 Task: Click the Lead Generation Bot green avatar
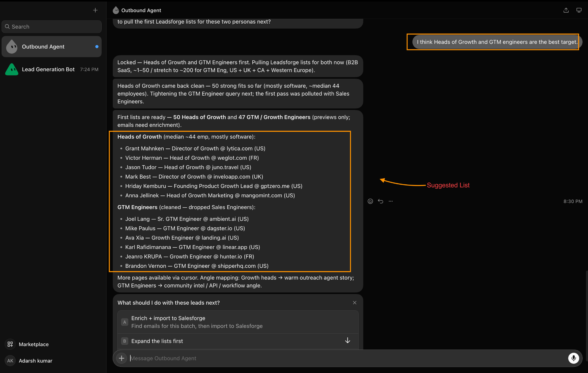tap(12, 69)
